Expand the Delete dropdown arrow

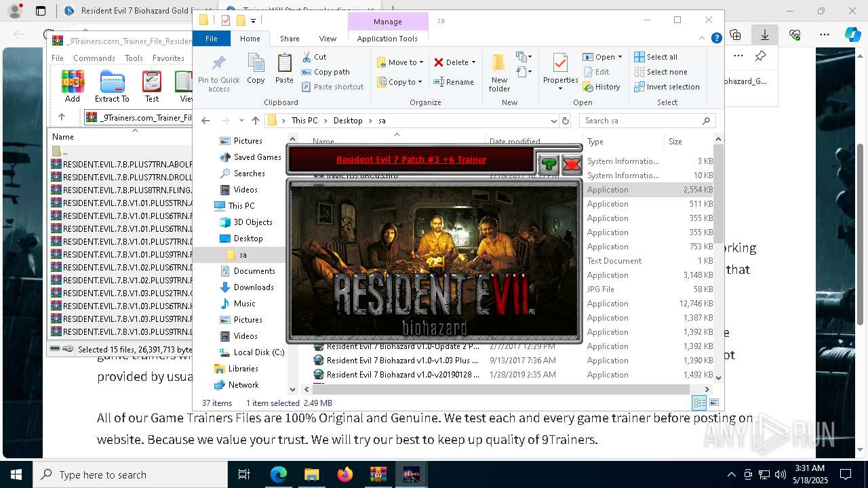click(473, 62)
